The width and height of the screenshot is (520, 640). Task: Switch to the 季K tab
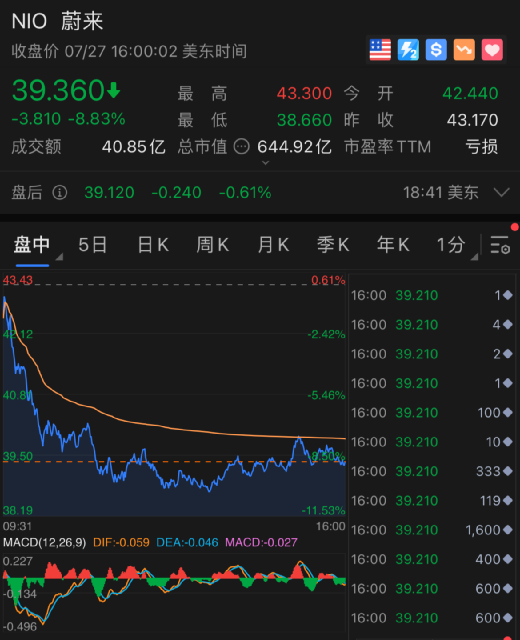[333, 245]
